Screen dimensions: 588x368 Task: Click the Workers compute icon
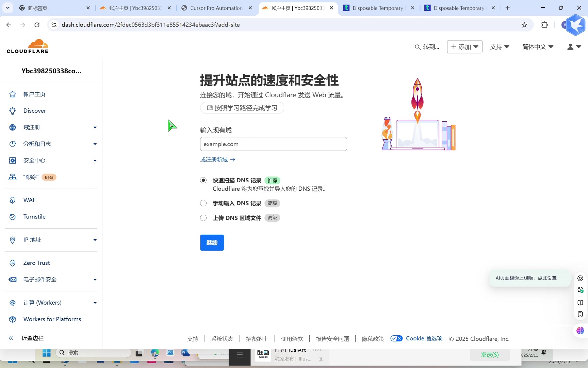[x=13, y=303]
